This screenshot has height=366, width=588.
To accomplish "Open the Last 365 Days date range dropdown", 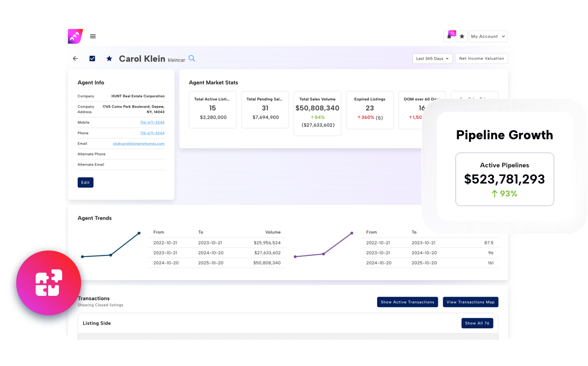I will click(432, 59).
